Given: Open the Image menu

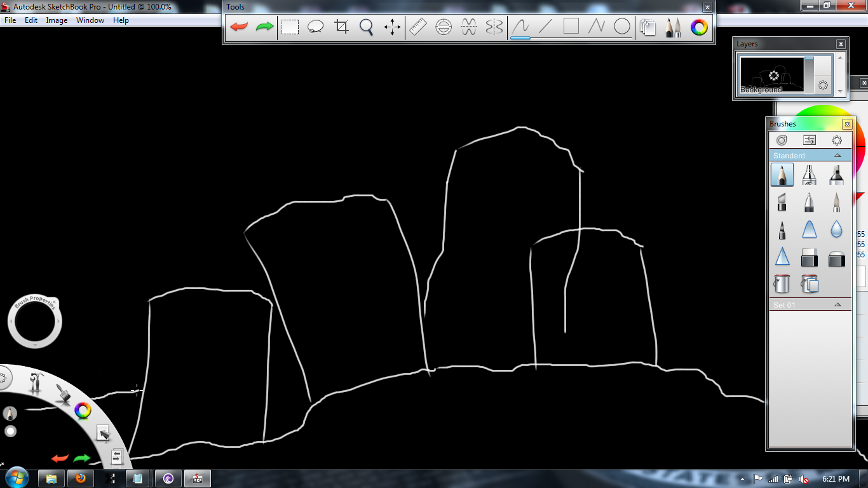Looking at the screenshot, I should [57, 20].
